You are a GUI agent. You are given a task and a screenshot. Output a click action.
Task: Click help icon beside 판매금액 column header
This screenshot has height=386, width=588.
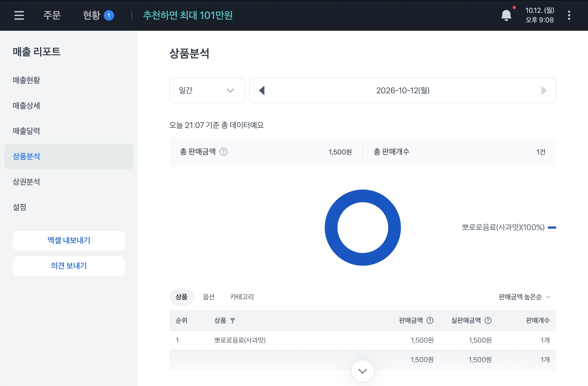[430, 320]
